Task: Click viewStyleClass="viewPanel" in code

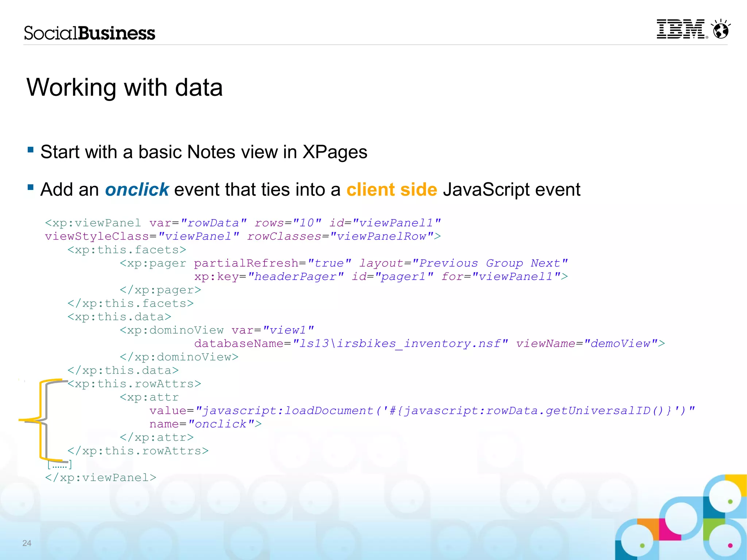Action: [x=142, y=236]
